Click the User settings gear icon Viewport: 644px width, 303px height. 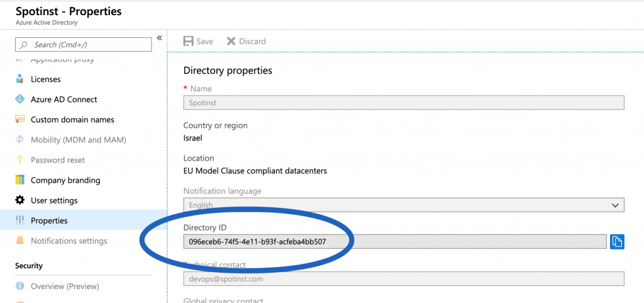click(x=19, y=200)
